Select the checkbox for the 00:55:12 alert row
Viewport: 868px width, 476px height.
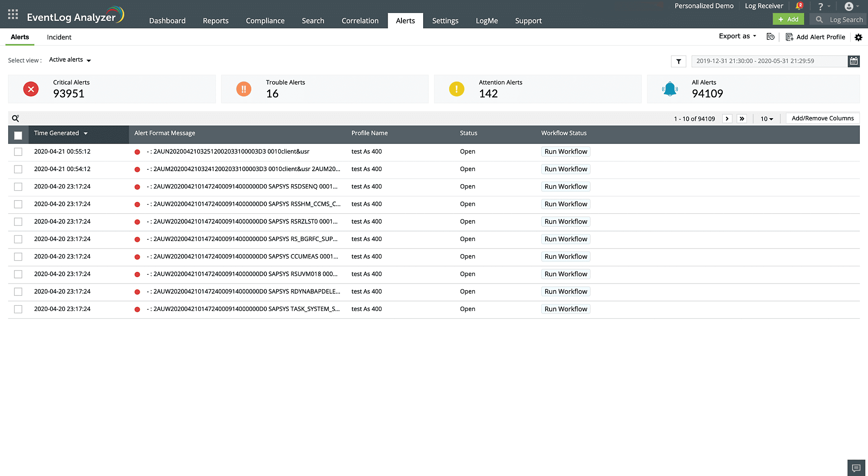pos(18,152)
